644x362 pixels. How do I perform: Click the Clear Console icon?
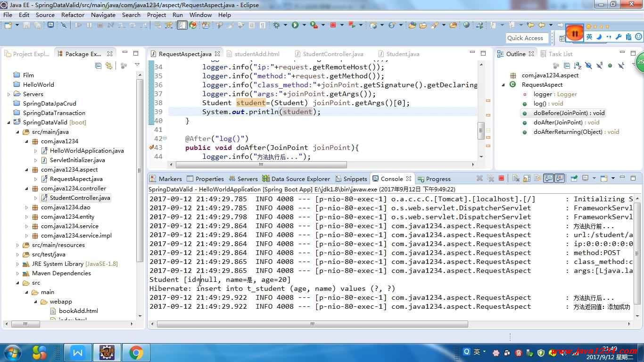516,178
